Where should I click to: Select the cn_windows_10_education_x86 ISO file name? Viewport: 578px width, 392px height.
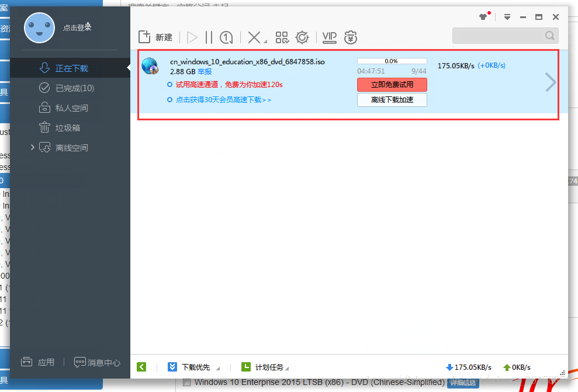point(247,61)
